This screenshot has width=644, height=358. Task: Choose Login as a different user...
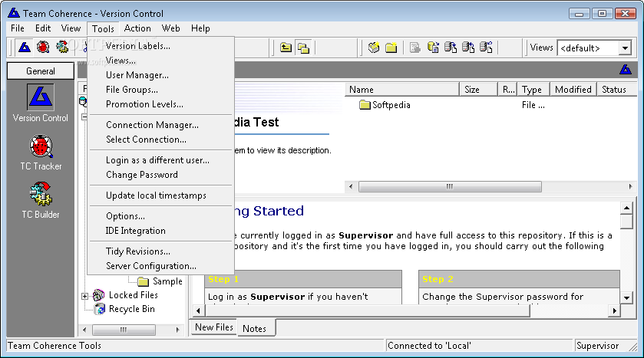161,160
